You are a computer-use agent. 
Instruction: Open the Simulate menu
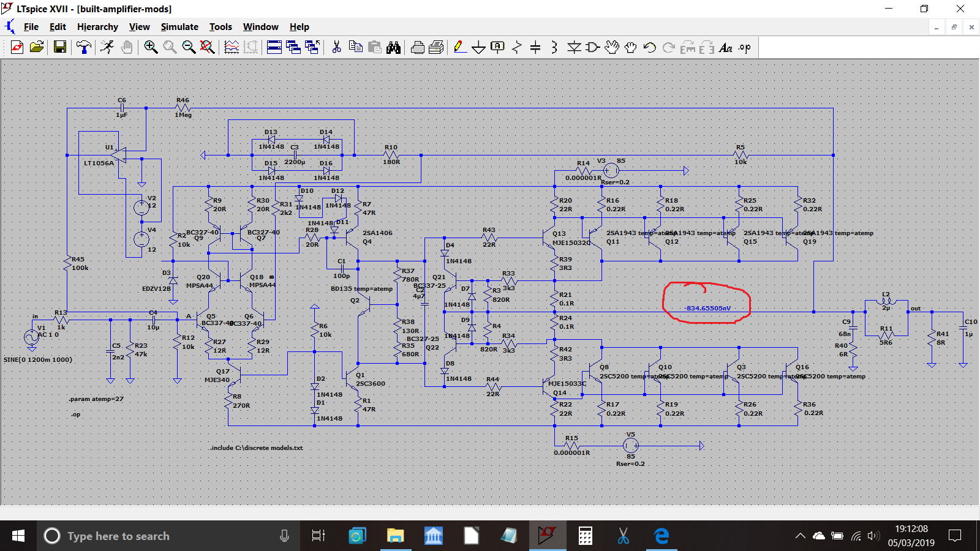click(x=179, y=27)
